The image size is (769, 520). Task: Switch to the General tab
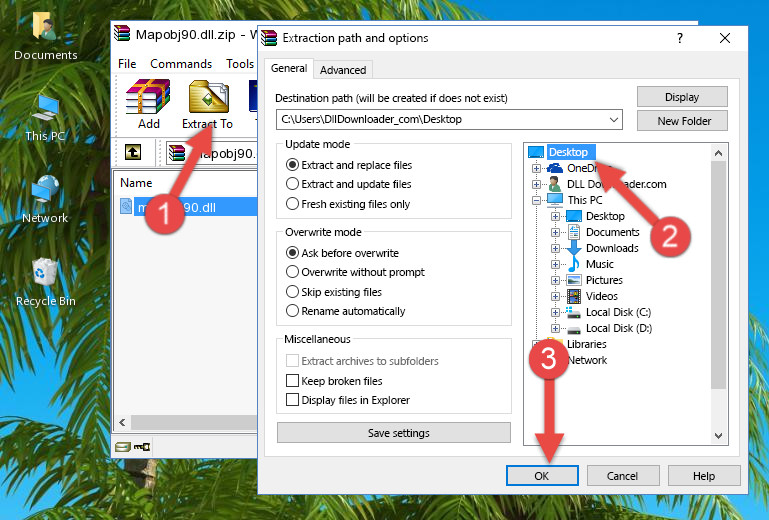(x=289, y=68)
